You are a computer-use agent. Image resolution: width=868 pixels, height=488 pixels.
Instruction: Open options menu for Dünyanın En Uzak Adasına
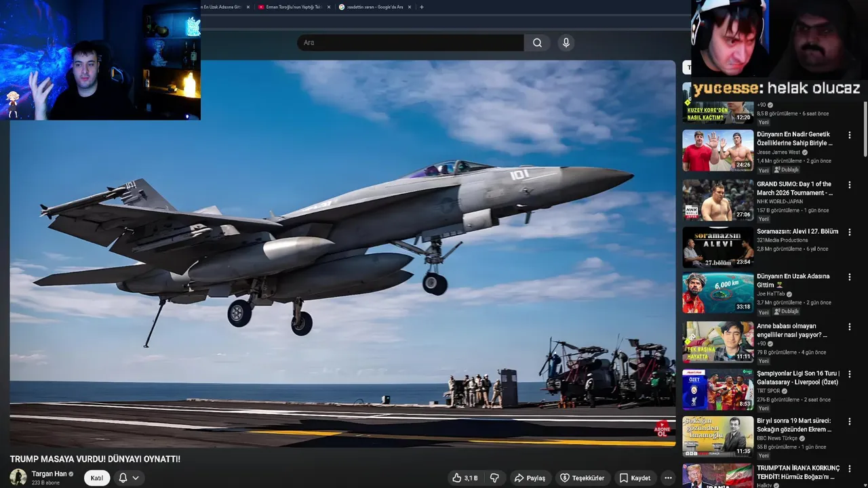point(849,277)
